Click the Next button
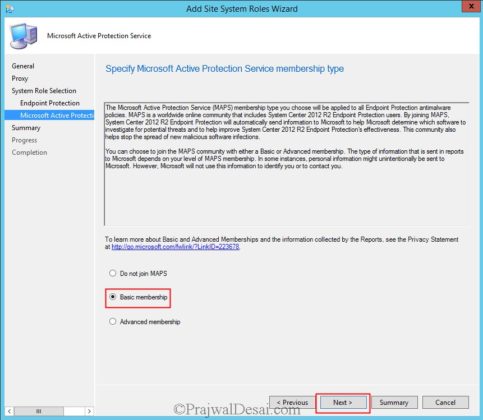This screenshot has width=483, height=420. [342, 403]
